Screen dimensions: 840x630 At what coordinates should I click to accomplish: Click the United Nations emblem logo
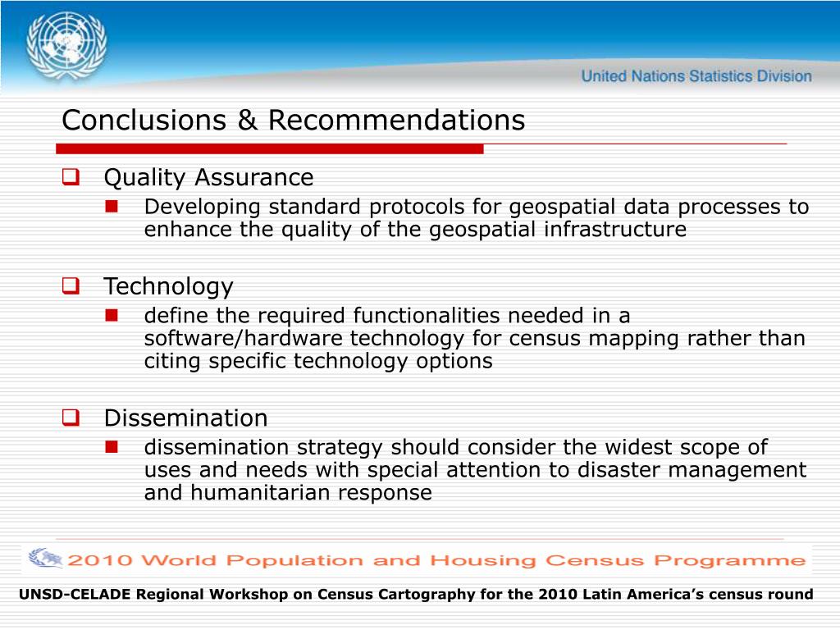[x=66, y=47]
